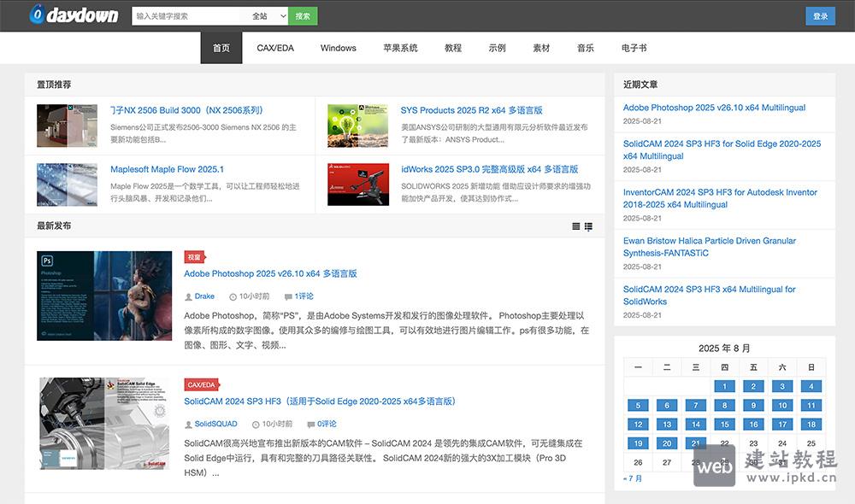Go to the 首页 home tab
The height and width of the screenshot is (504, 855).
tap(221, 48)
